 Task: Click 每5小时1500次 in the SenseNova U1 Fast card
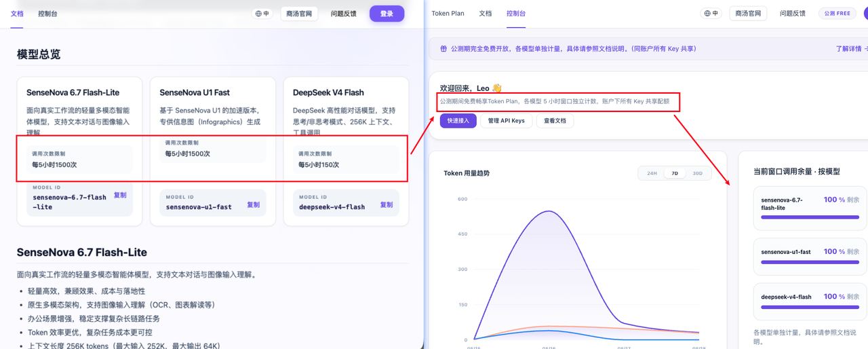click(187, 154)
